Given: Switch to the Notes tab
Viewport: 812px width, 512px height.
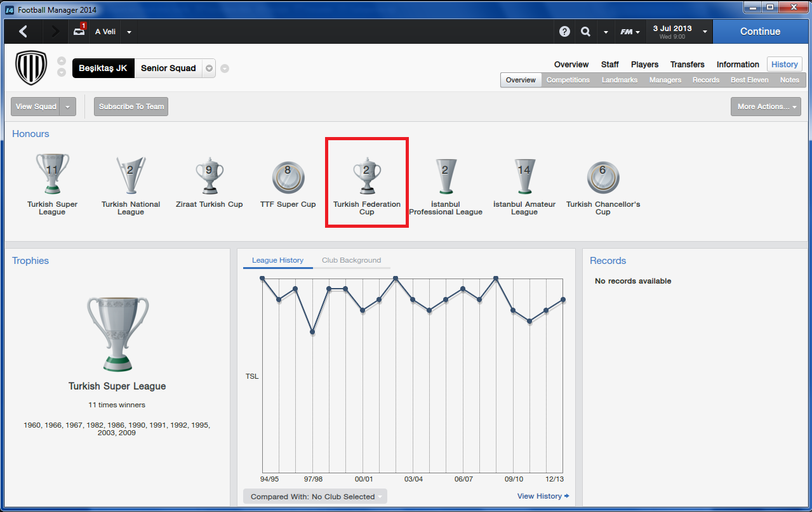Looking at the screenshot, I should tap(790, 80).
